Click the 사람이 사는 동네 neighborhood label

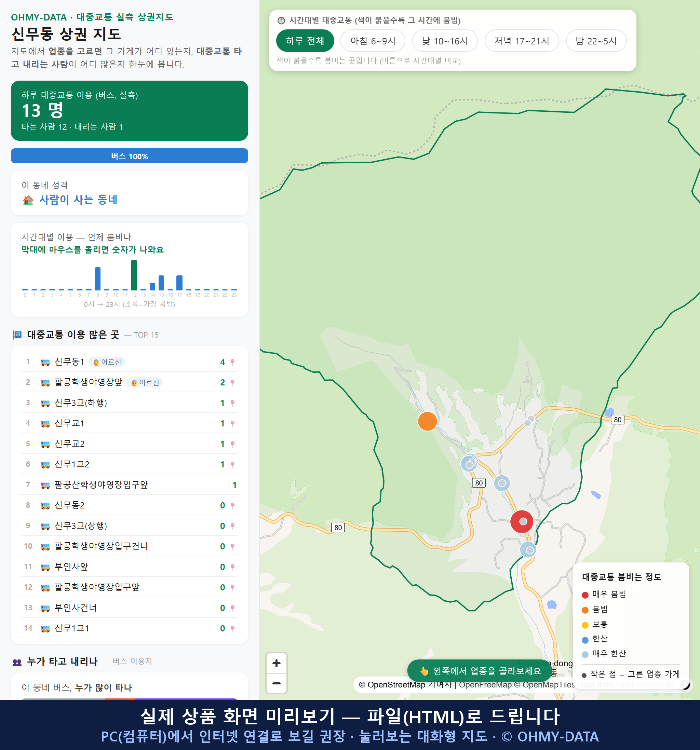click(79, 200)
